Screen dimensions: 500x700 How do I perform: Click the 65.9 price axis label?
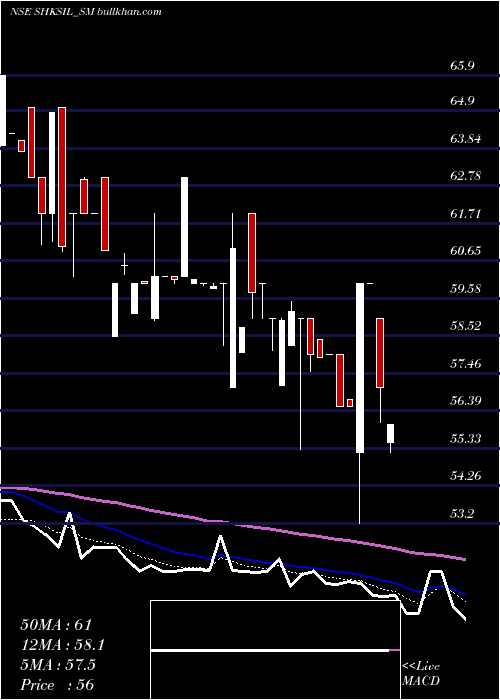462,66
